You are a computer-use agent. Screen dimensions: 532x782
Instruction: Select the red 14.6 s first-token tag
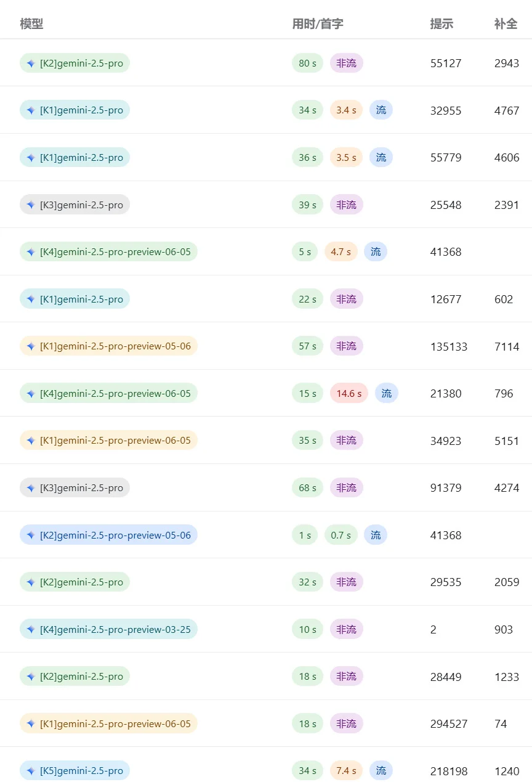tap(349, 393)
